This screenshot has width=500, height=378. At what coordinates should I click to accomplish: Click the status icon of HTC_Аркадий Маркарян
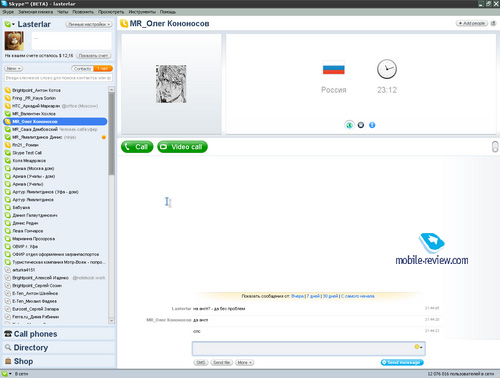8,106
